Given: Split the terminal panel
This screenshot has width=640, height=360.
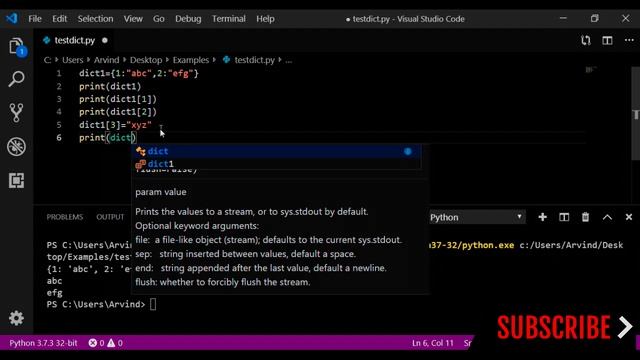Looking at the screenshot, I should click(x=564, y=217).
